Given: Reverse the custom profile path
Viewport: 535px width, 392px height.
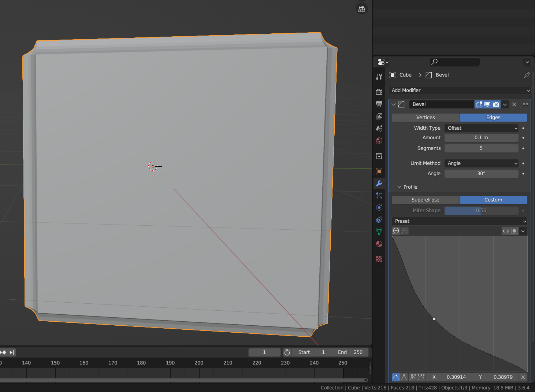Looking at the screenshot, I should coord(505,231).
